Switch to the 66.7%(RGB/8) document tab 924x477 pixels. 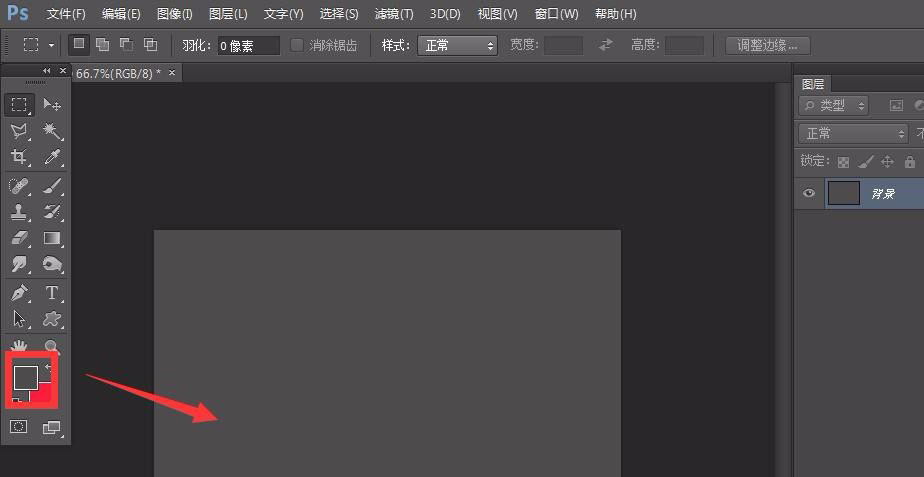coord(118,73)
